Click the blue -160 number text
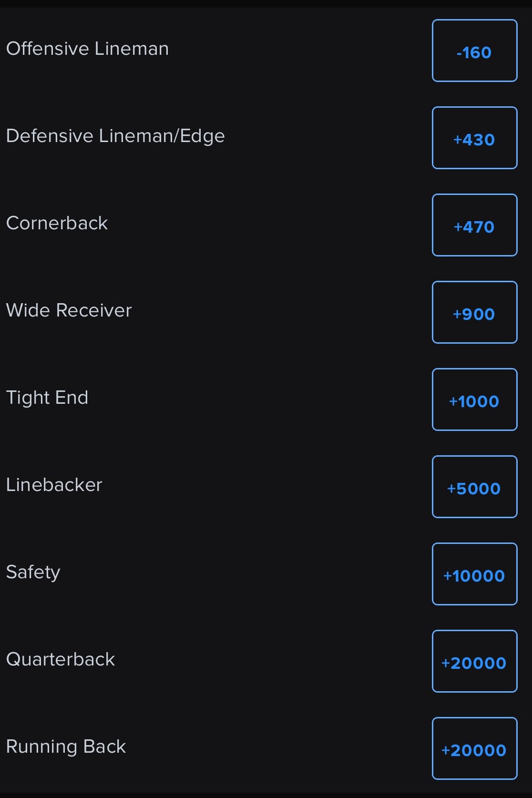Image resolution: width=532 pixels, height=798 pixels. pyautogui.click(x=474, y=52)
